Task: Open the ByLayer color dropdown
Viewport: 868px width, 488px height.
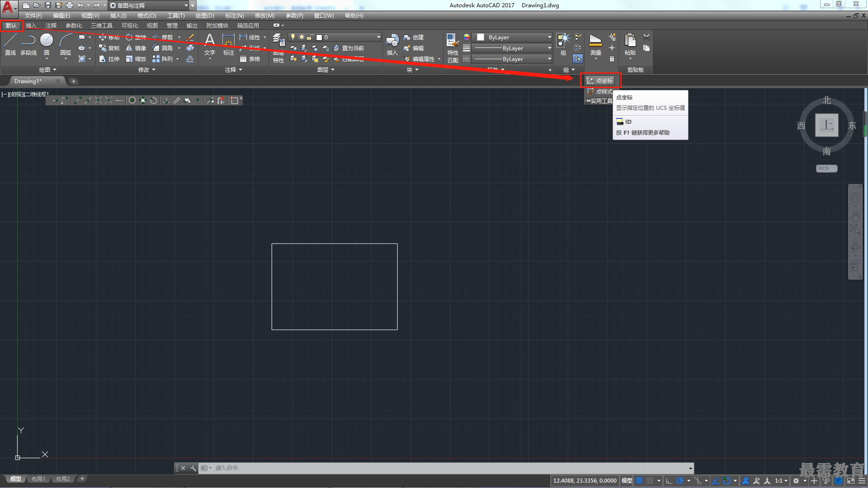Action: point(512,37)
